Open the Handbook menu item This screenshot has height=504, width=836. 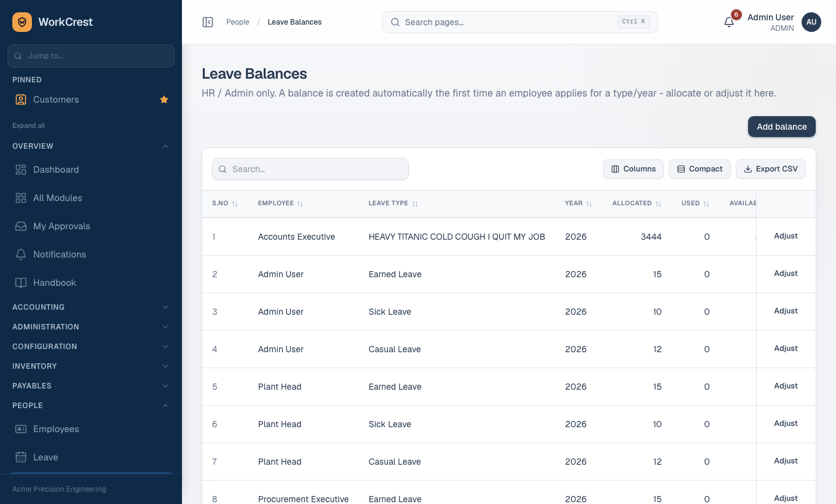(91, 283)
